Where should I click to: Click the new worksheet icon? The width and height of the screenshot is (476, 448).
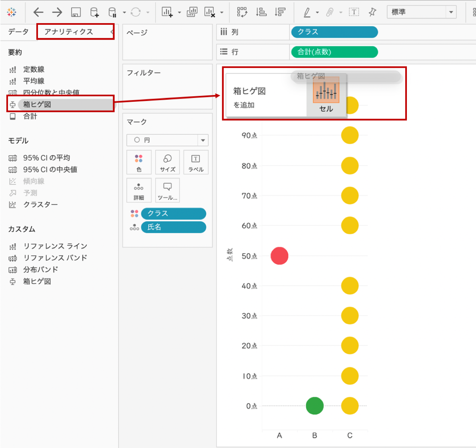click(167, 12)
